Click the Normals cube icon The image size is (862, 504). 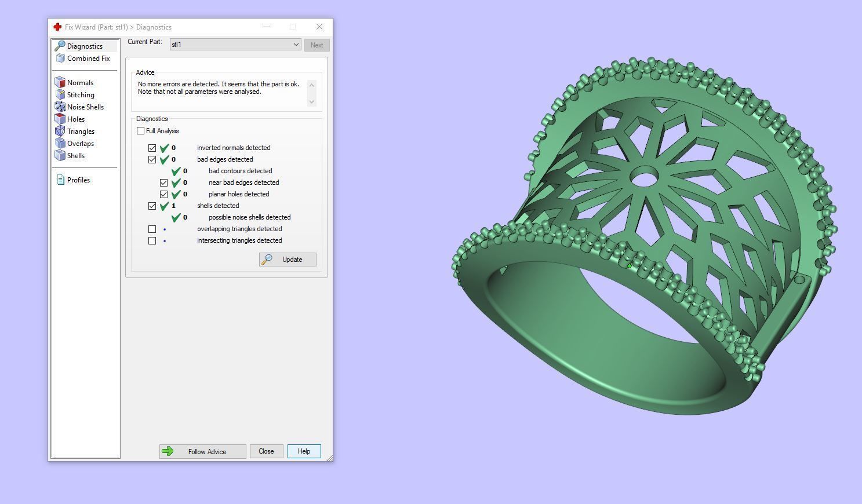coord(60,82)
